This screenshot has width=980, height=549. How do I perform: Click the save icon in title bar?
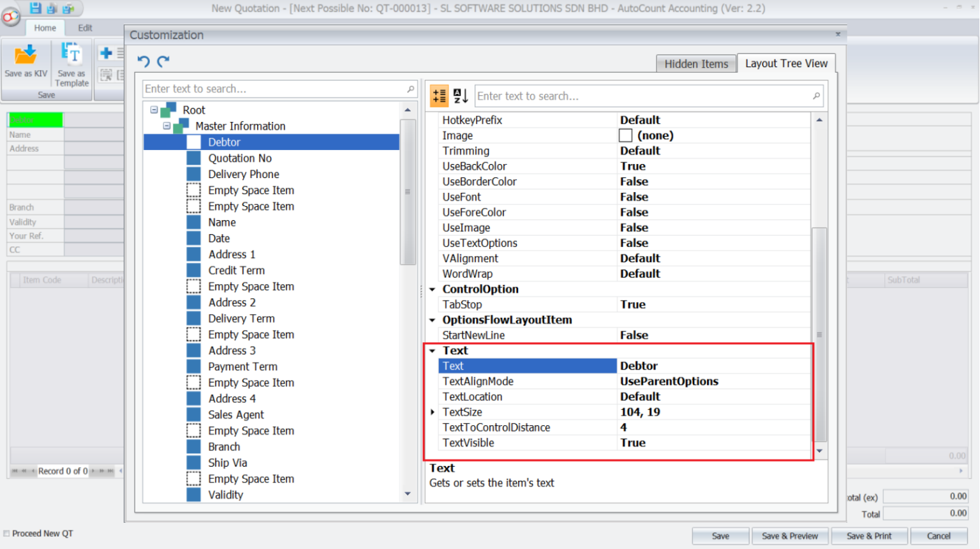click(36, 8)
